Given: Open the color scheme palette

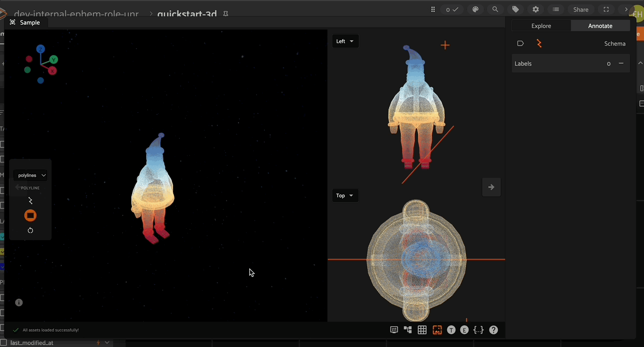Looking at the screenshot, I should point(475,9).
